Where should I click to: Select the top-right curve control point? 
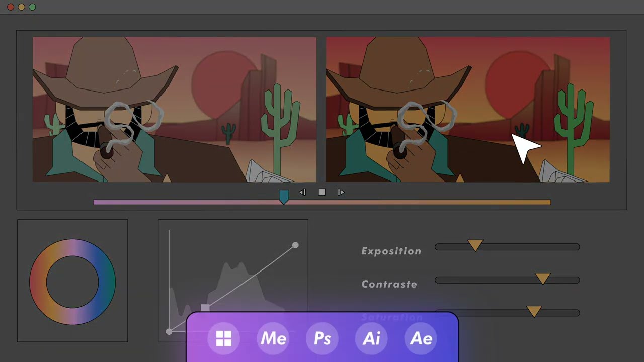(295, 245)
